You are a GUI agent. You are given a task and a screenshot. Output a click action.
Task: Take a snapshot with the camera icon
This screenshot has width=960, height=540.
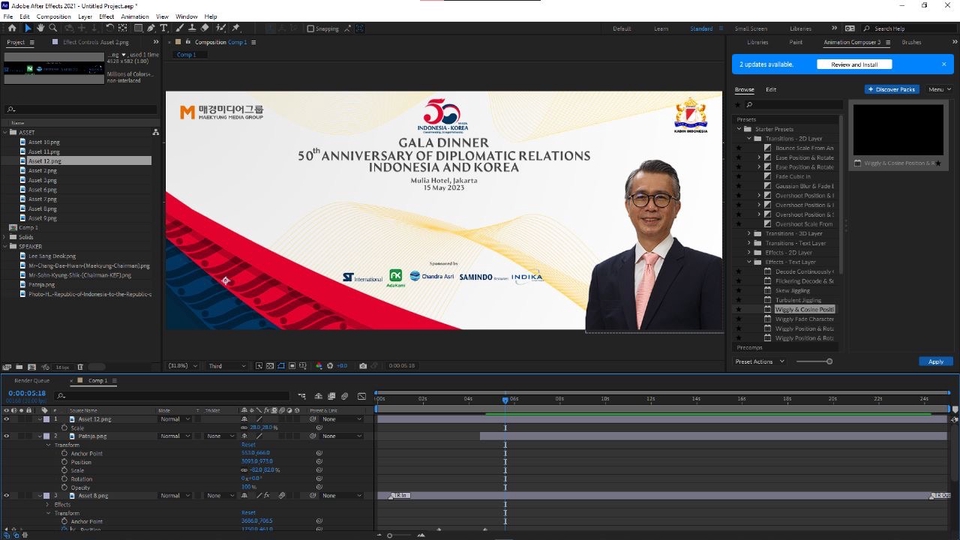[362, 366]
